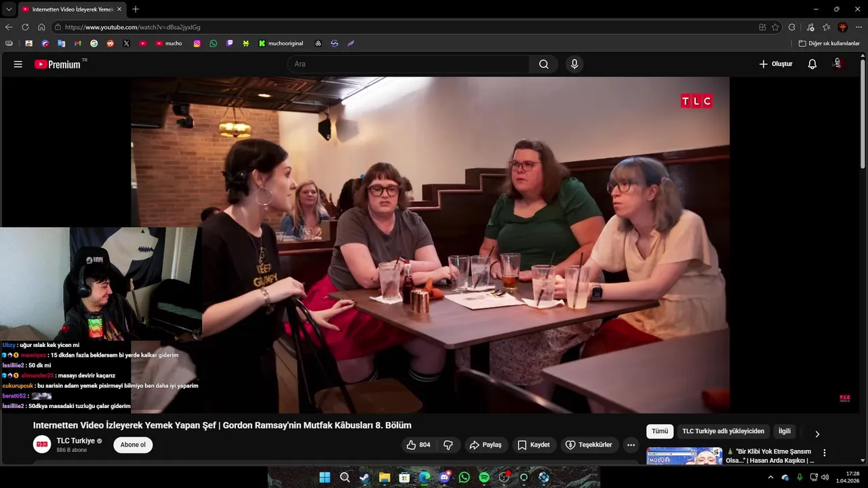Screen dimensions: 868x488
Task: Open mucho YouTube bookmark
Action: [x=169, y=43]
